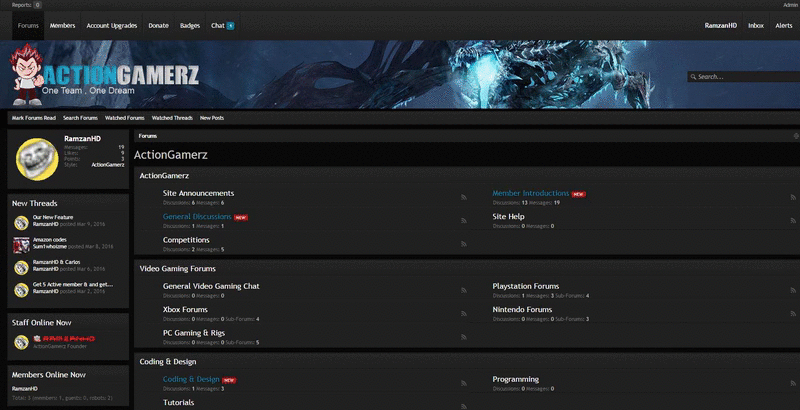Click the Chat unread count badge

click(230, 25)
